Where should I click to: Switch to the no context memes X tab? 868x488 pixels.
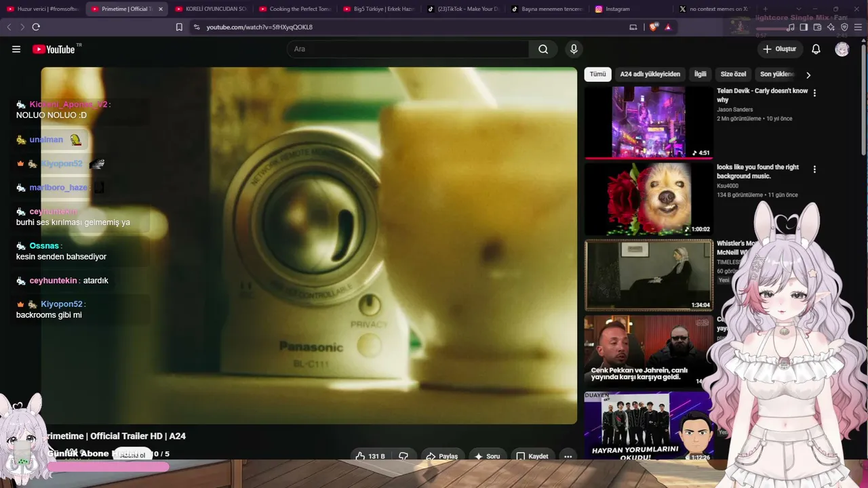click(x=715, y=9)
